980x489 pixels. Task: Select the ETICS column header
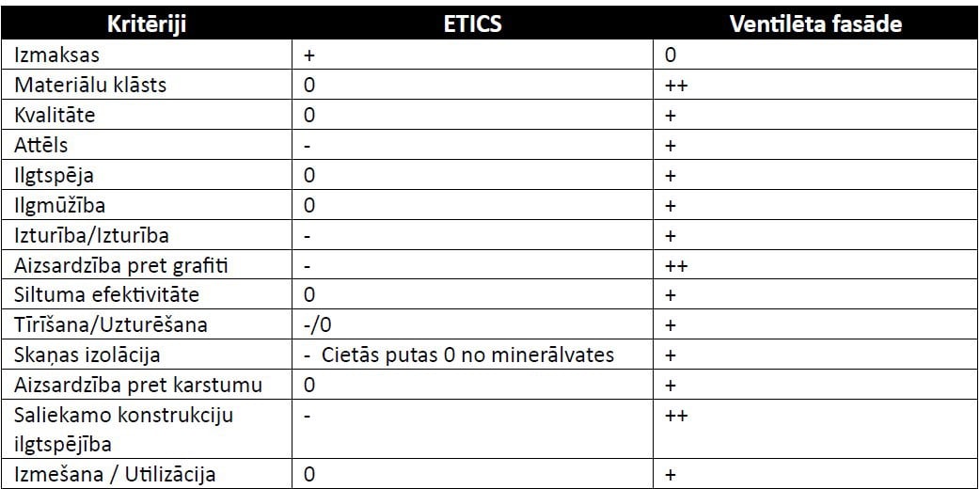[x=471, y=24]
